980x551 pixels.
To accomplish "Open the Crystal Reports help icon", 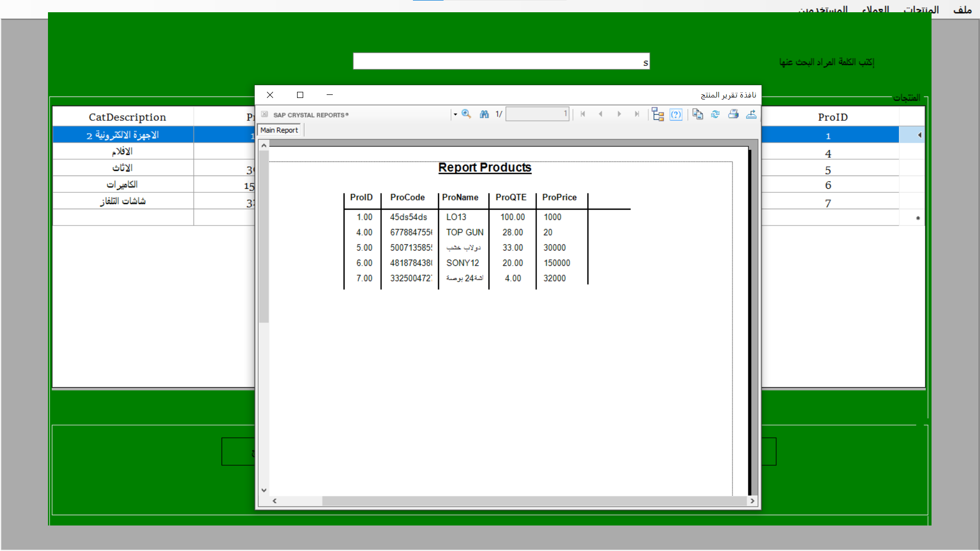I will 676,114.
